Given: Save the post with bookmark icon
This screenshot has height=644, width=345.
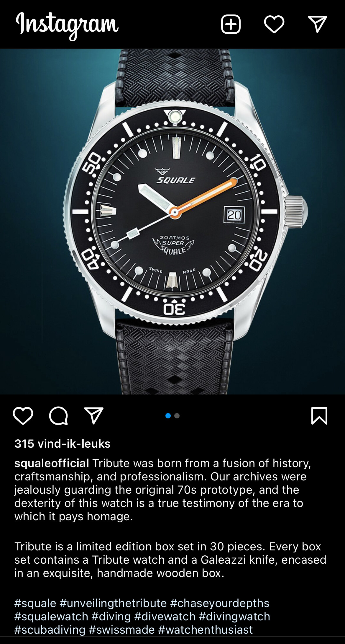Looking at the screenshot, I should point(319,416).
